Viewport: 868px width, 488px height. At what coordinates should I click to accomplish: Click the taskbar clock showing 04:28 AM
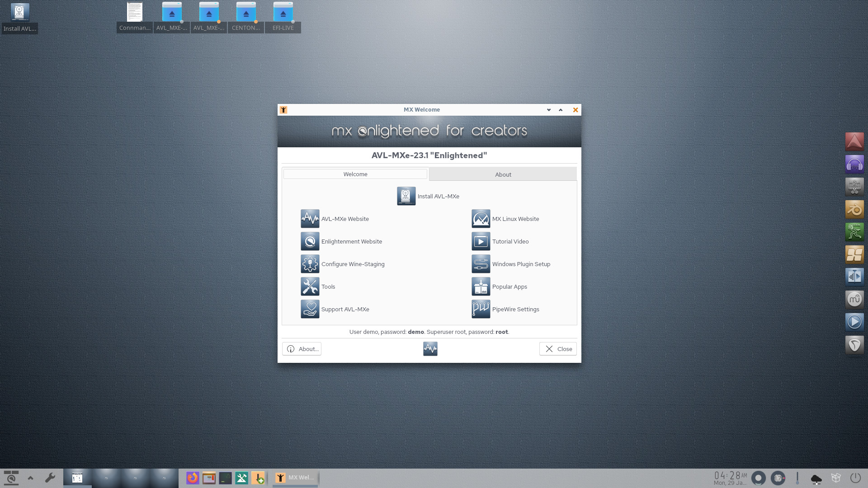coord(730,478)
